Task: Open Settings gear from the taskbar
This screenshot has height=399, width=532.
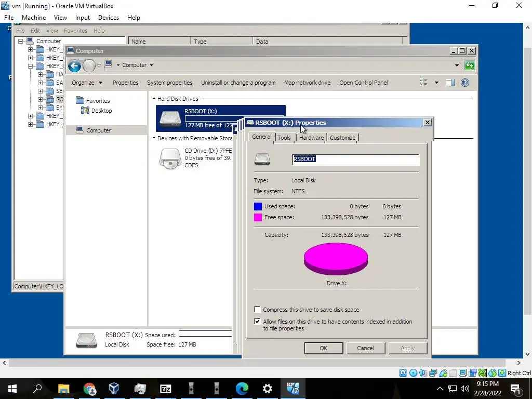Action: click(268, 389)
